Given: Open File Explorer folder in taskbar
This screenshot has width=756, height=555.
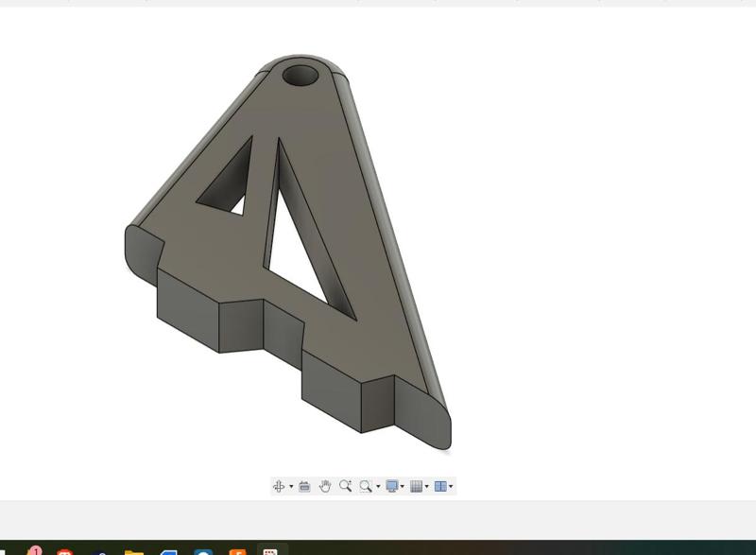Looking at the screenshot, I should point(134,551).
